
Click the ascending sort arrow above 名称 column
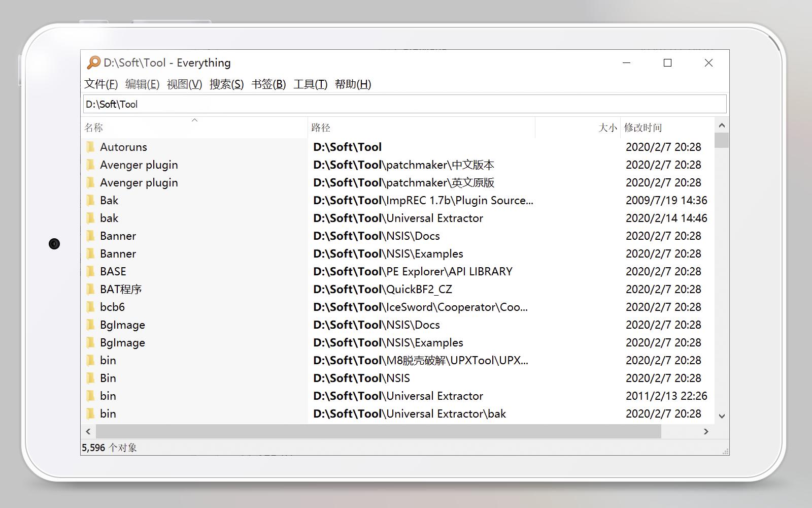(194, 120)
